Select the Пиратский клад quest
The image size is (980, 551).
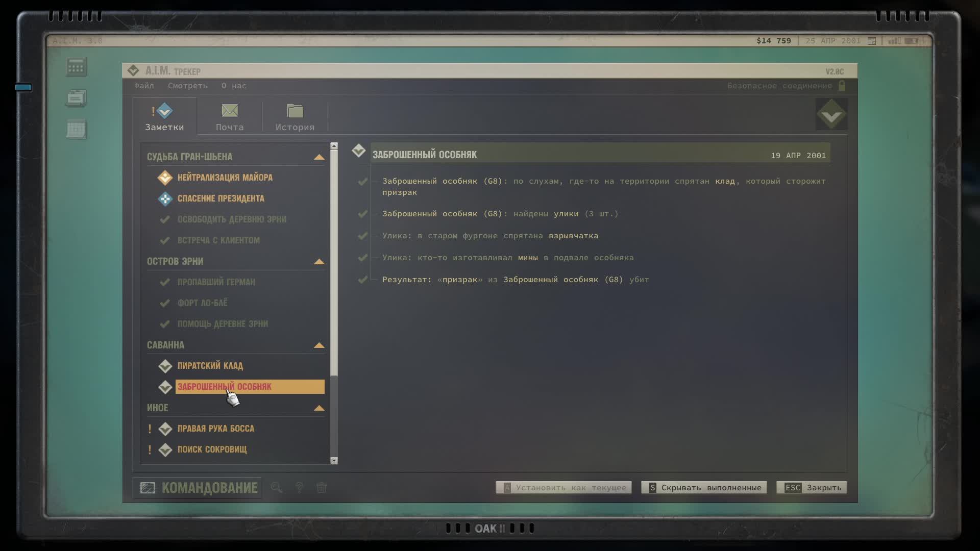pyautogui.click(x=210, y=366)
